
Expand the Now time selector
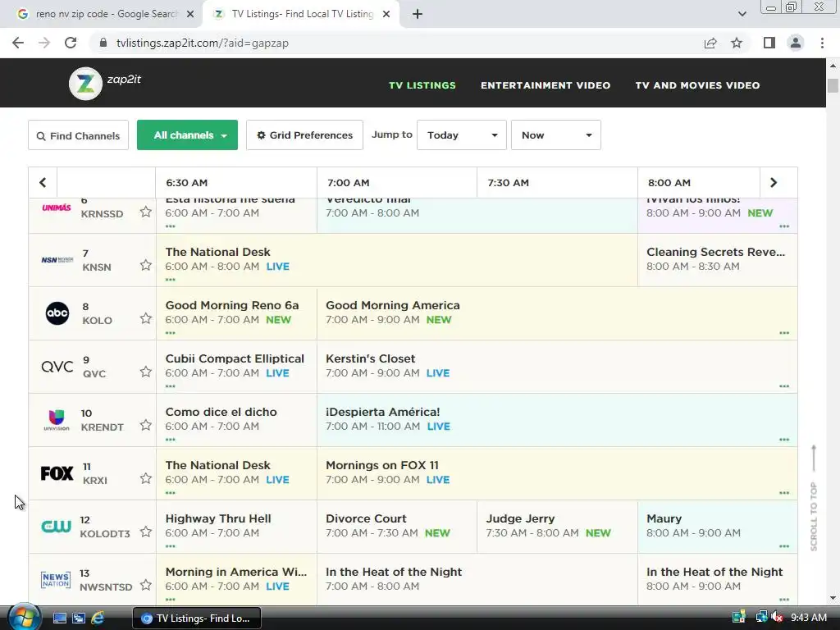[x=555, y=135]
